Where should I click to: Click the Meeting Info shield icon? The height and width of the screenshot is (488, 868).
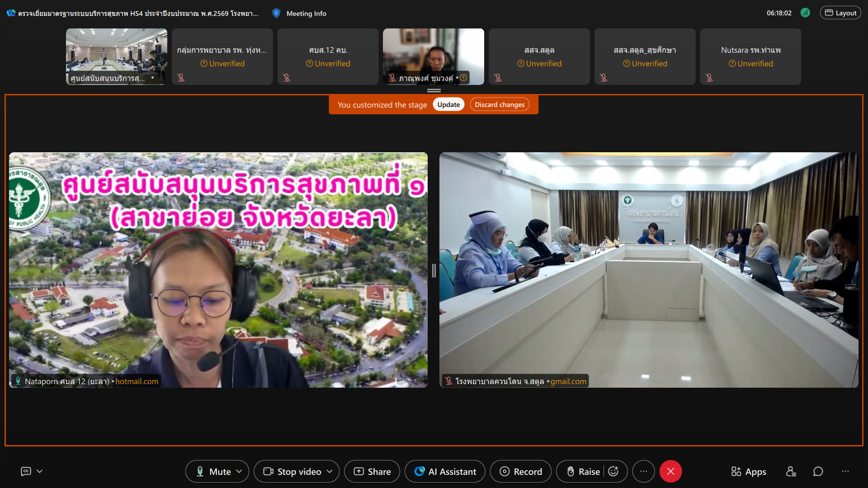click(x=276, y=13)
